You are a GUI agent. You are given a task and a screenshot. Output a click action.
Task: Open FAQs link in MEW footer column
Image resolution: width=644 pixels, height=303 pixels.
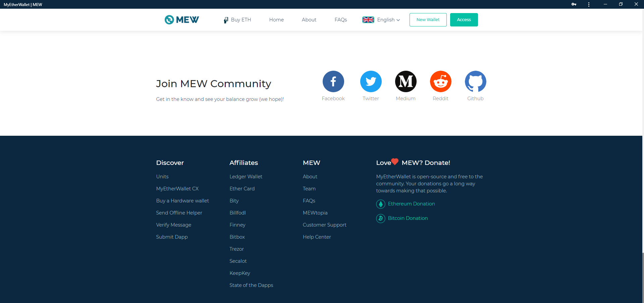(x=309, y=201)
